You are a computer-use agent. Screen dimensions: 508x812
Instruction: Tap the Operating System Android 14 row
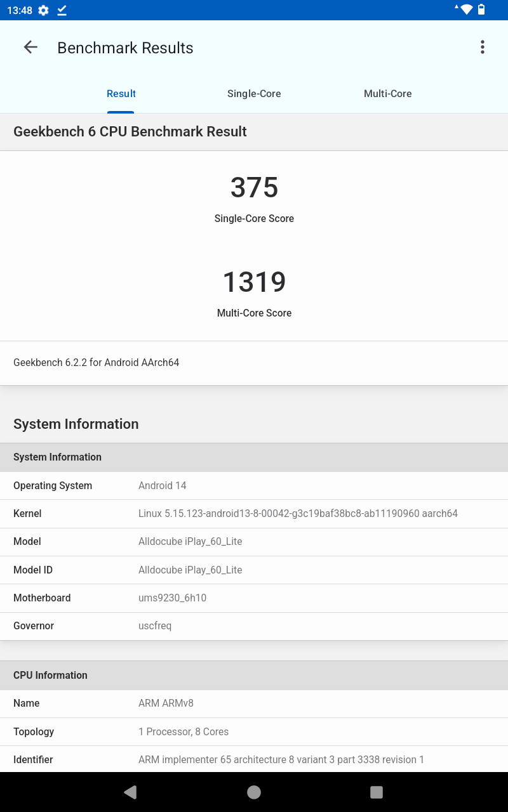click(x=254, y=486)
